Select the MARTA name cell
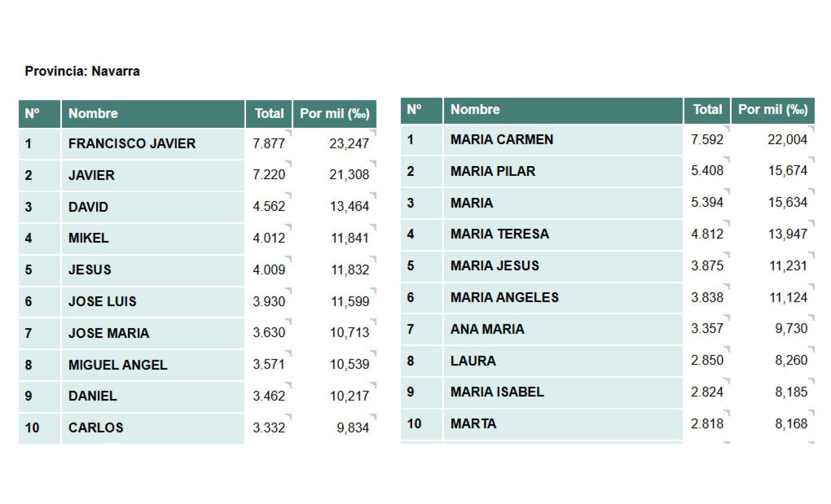Image resolution: width=831 pixels, height=504 pixels. pos(473,424)
